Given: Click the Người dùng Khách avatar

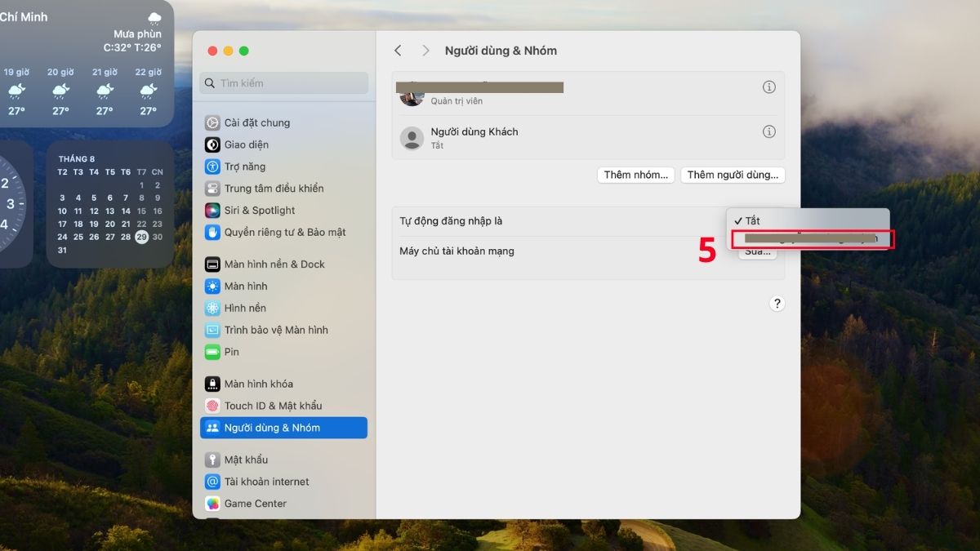Looking at the screenshot, I should pos(412,138).
